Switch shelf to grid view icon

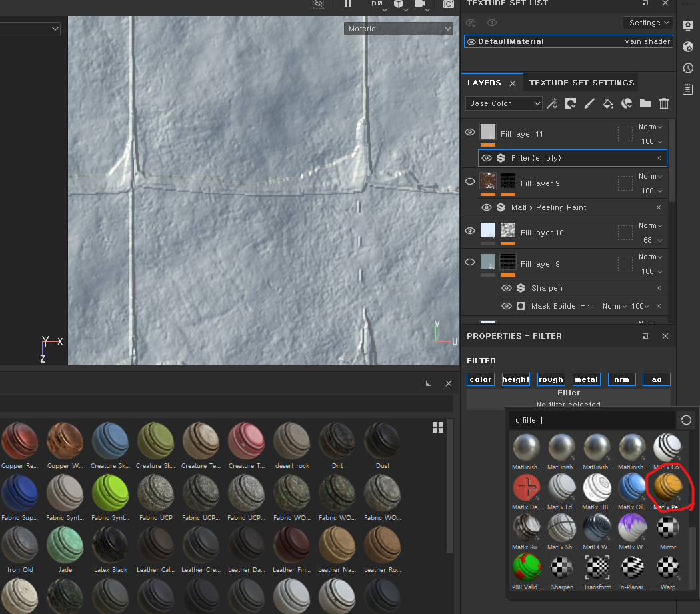(438, 427)
